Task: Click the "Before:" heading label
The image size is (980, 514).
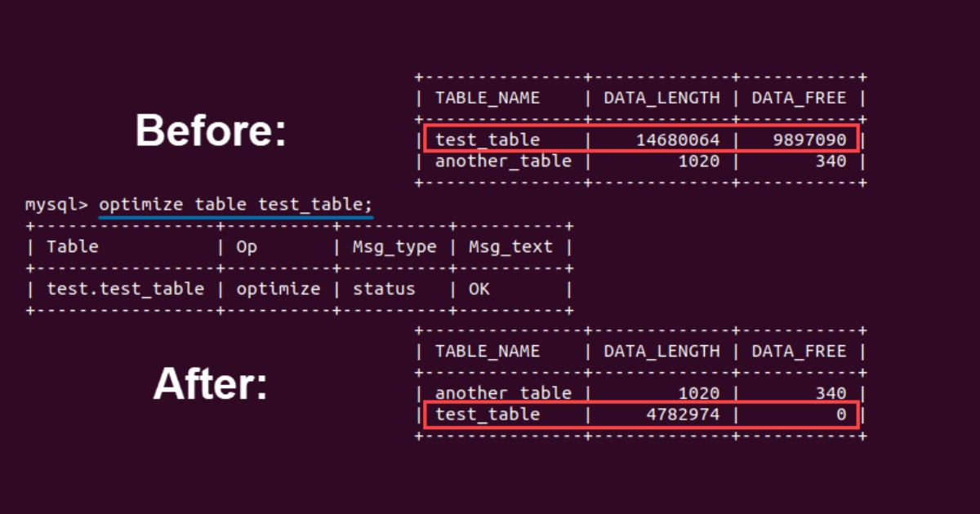Action: (x=211, y=131)
